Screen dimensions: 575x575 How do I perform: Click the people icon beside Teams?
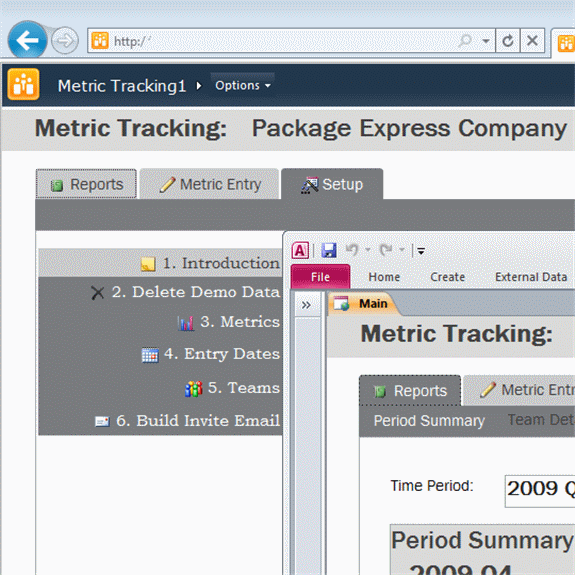point(194,389)
